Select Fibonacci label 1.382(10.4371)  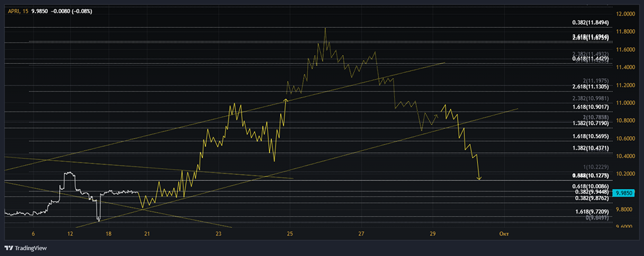coord(590,148)
